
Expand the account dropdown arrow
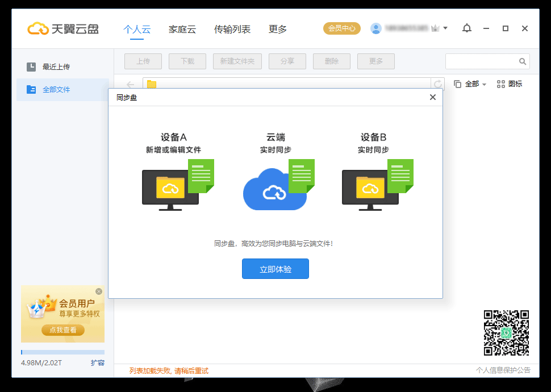(444, 28)
